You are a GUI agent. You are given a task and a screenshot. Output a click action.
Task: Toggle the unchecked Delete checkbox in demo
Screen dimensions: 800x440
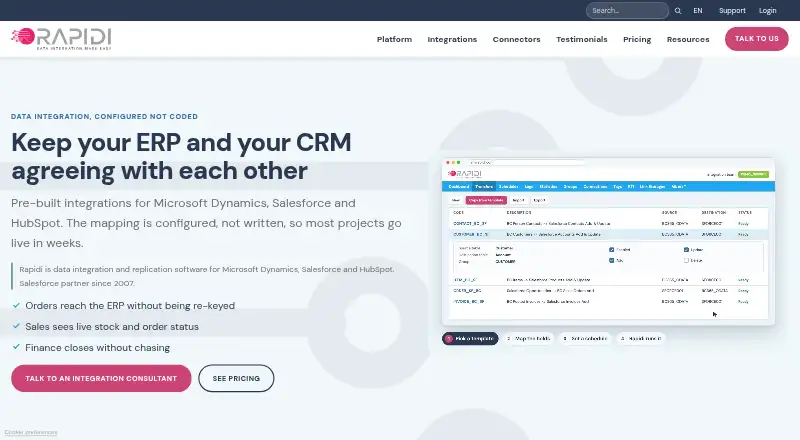[x=686, y=260]
